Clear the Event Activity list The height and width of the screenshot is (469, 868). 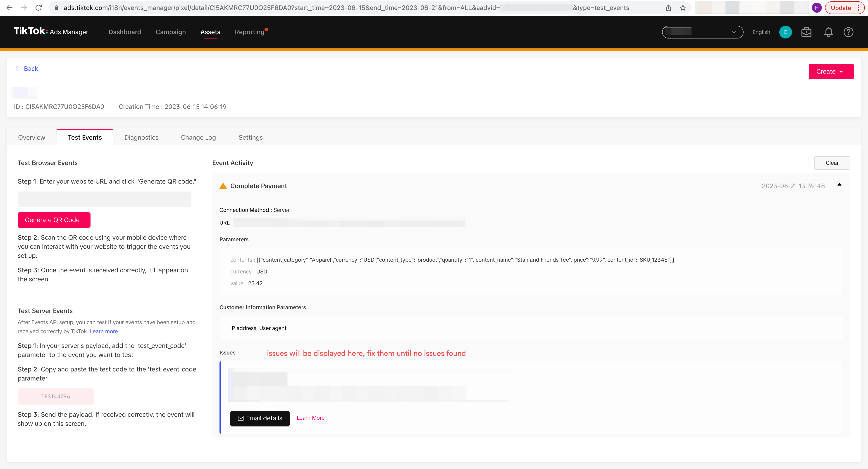[832, 163]
